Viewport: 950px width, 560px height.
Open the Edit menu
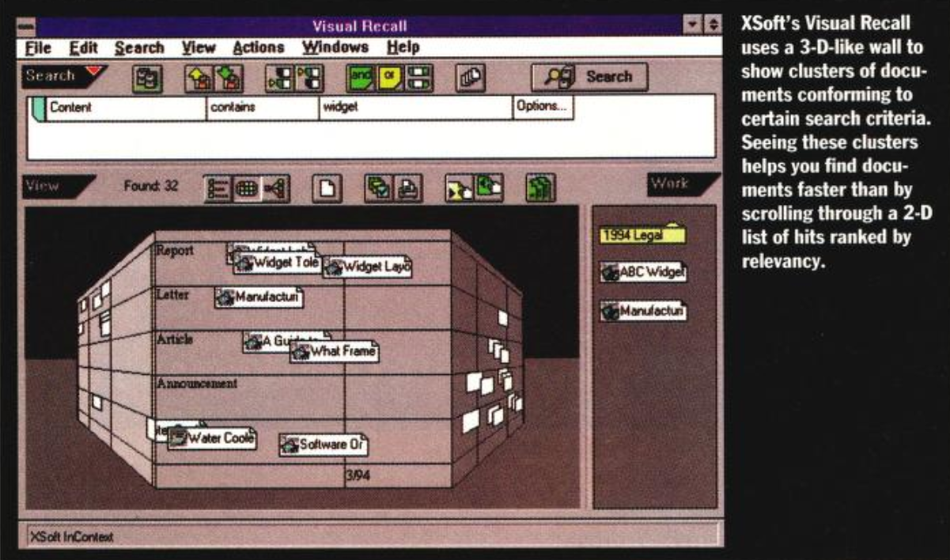(83, 48)
